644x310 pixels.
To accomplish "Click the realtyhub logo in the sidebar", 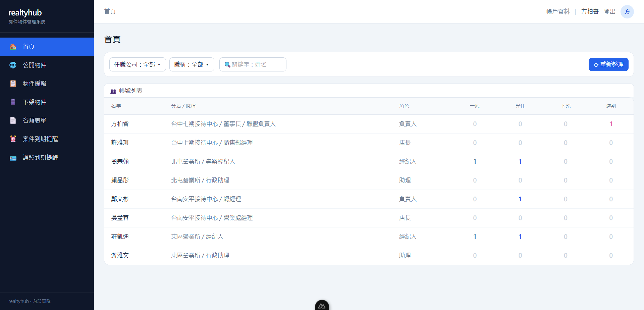I will click(x=25, y=13).
